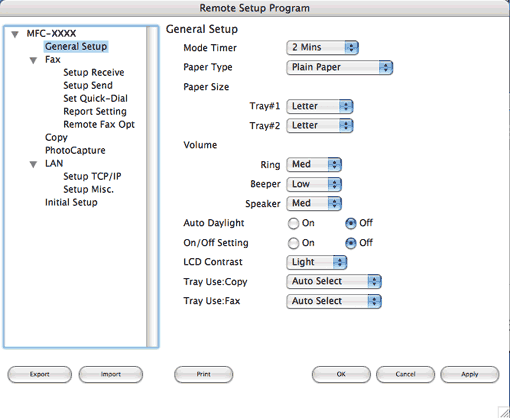The width and height of the screenshot is (510, 418).
Task: Click the tree panel vertical scrollbar
Action: [152, 187]
